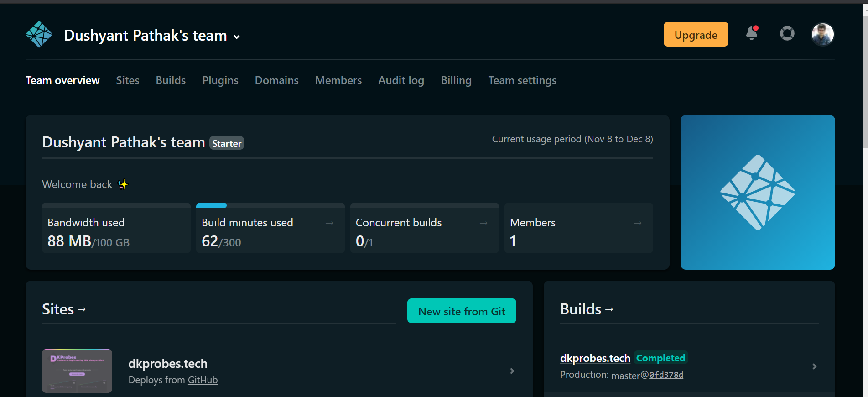Click the large Netlify team logo tile
Image resolution: width=868 pixels, height=397 pixels.
click(758, 192)
